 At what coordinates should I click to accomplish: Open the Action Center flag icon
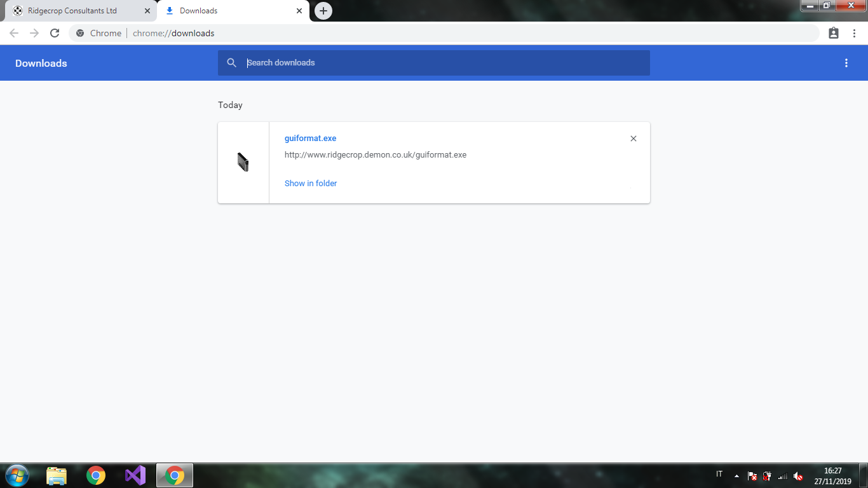coord(752,476)
